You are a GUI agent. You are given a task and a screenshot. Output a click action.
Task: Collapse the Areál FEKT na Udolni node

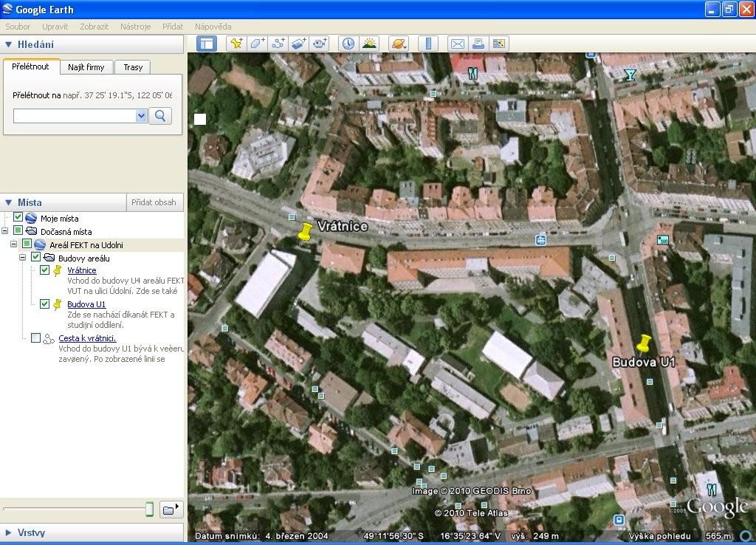point(13,244)
